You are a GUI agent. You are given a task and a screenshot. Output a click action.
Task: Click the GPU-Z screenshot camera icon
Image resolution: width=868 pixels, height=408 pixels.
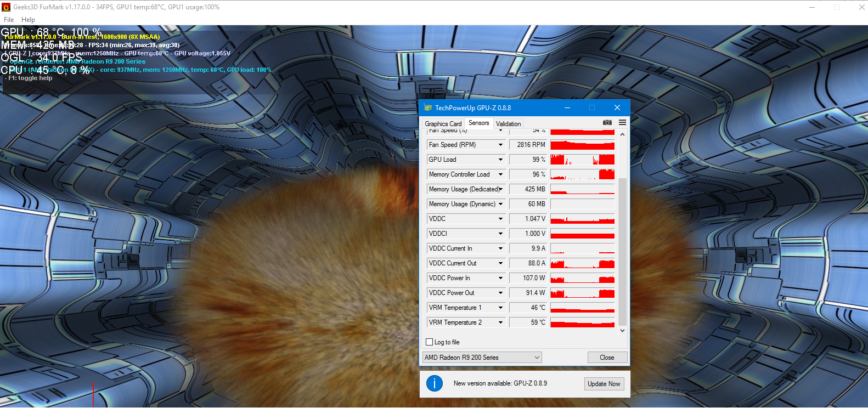(x=607, y=122)
